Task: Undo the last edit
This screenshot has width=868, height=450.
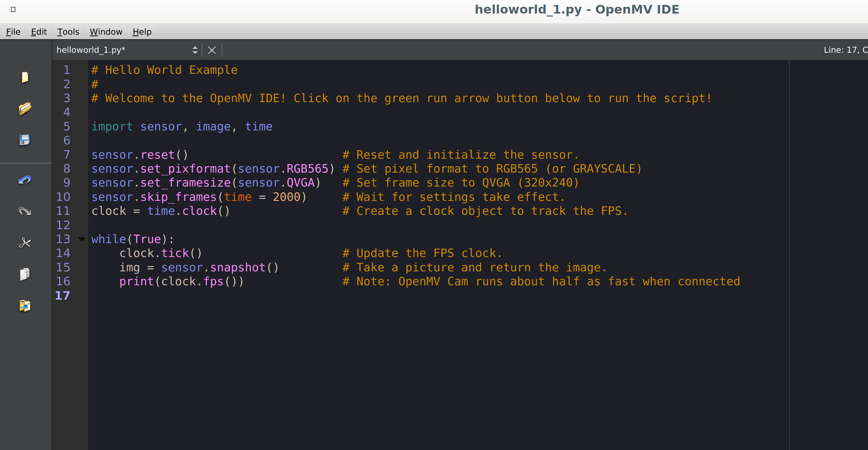Action: 25,180
